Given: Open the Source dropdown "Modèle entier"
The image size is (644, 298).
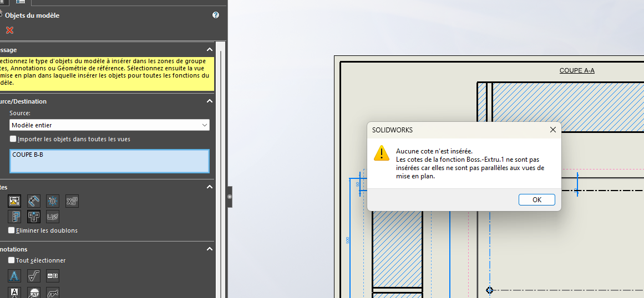Looking at the screenshot, I should [x=109, y=125].
